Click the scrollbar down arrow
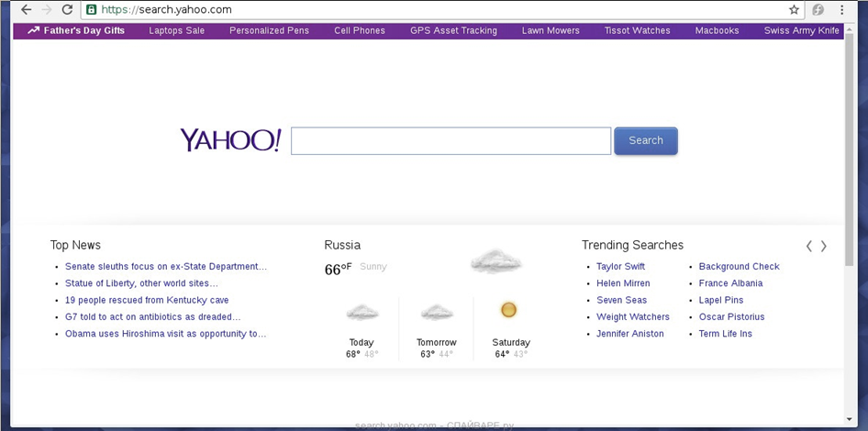The height and width of the screenshot is (431, 868). [849, 420]
